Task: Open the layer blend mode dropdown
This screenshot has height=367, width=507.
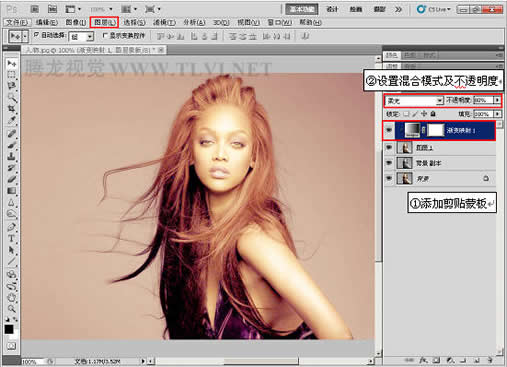Action: click(415, 100)
